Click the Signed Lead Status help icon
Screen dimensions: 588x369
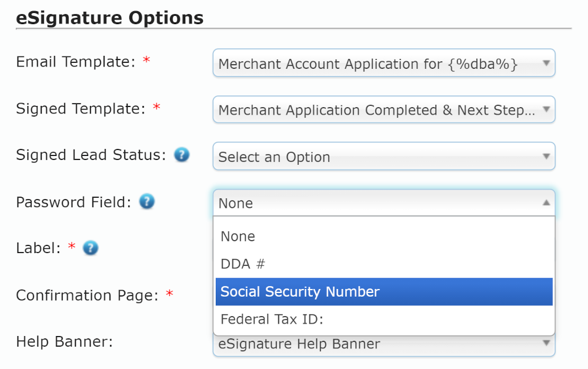point(182,155)
